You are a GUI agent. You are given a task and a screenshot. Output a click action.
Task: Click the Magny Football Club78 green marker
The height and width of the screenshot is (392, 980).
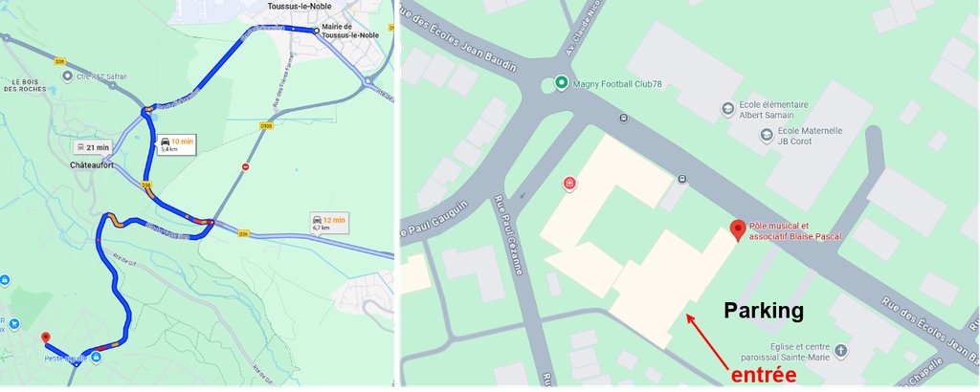pyautogui.click(x=561, y=82)
